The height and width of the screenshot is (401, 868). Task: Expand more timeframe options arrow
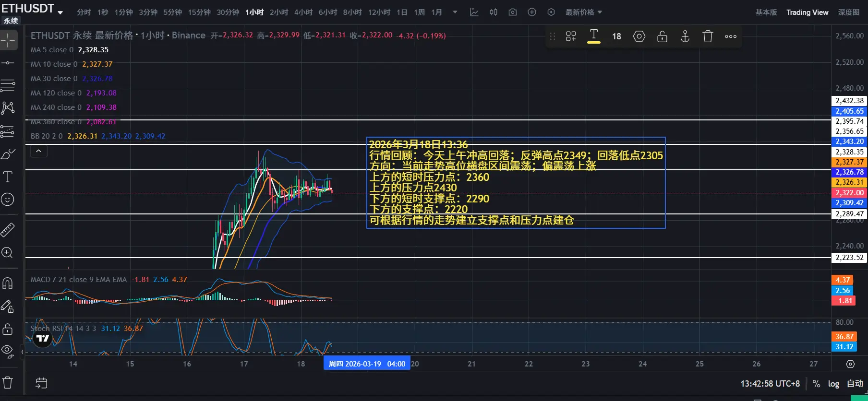pyautogui.click(x=455, y=12)
